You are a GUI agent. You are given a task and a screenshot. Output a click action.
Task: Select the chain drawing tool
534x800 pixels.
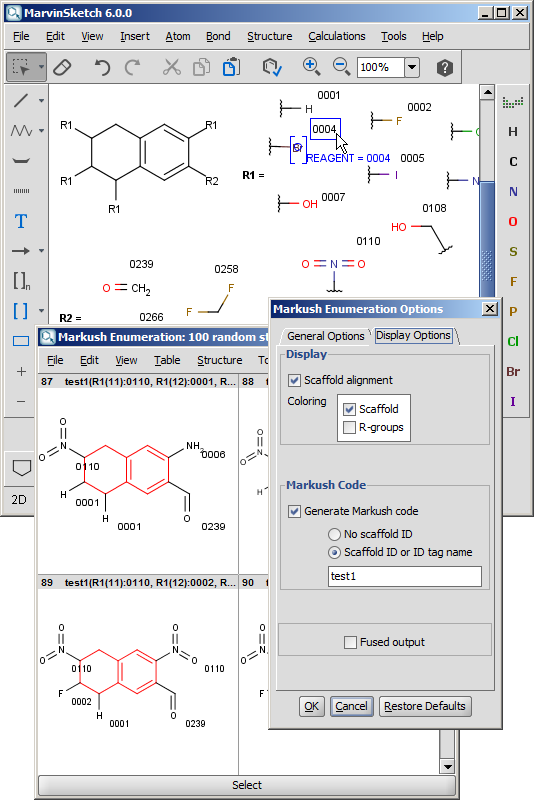tap(21, 131)
